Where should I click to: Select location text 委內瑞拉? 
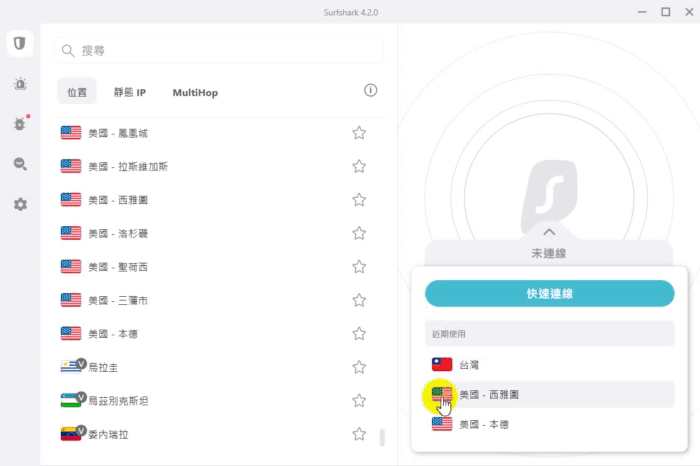108,434
